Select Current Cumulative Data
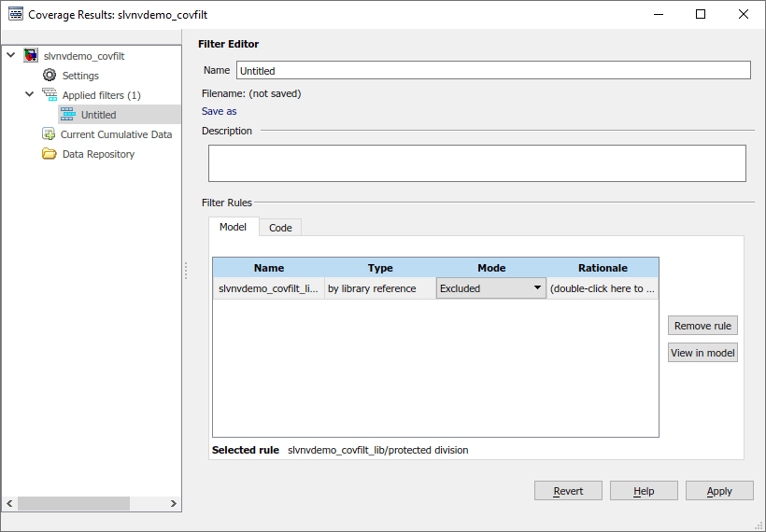The width and height of the screenshot is (766, 532). click(116, 134)
